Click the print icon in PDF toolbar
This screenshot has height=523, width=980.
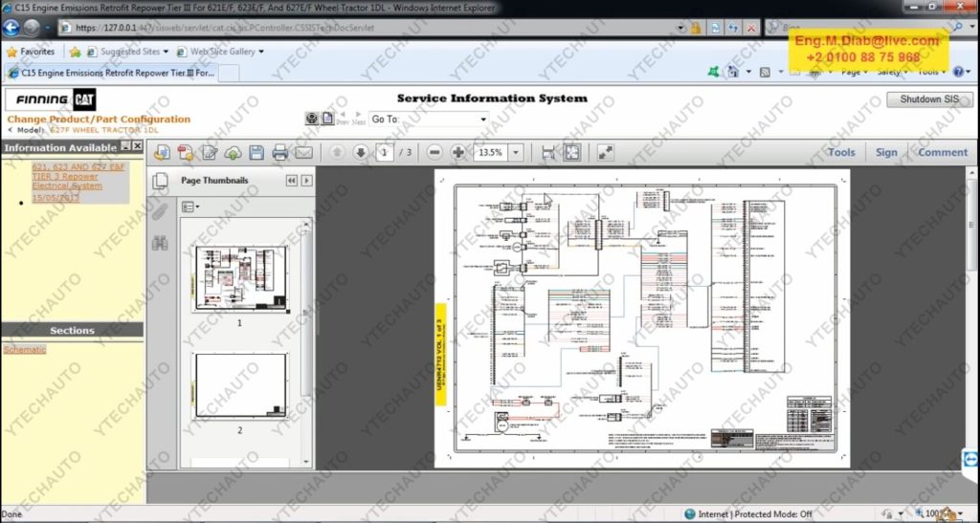[x=280, y=152]
